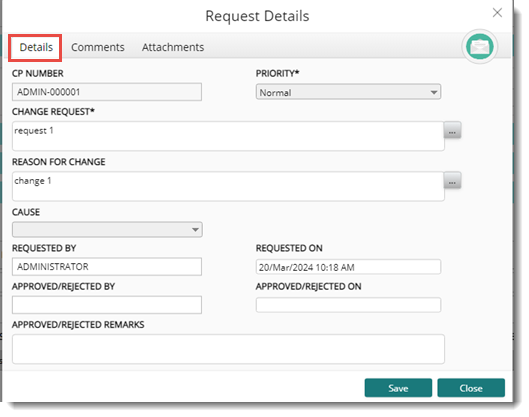Expand the Cause dropdown
This screenshot has height=417, width=529.
[x=107, y=229]
